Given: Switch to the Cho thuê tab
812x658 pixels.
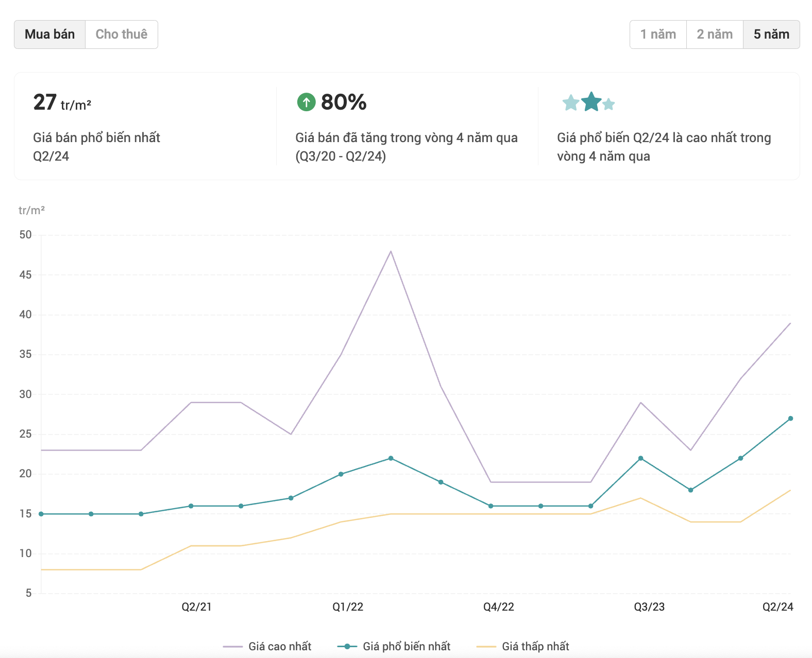Looking at the screenshot, I should click(x=122, y=34).
